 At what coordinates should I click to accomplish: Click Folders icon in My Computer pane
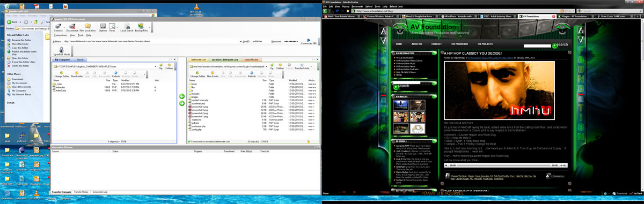tap(170, 65)
